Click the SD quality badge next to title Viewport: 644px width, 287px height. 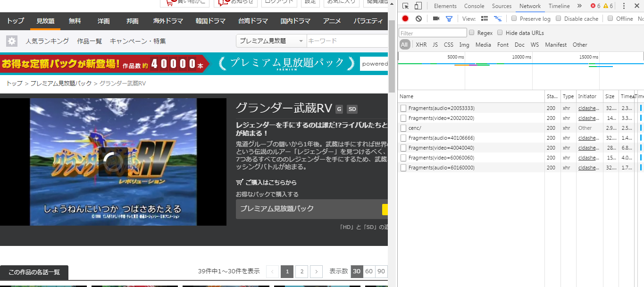coord(352,110)
